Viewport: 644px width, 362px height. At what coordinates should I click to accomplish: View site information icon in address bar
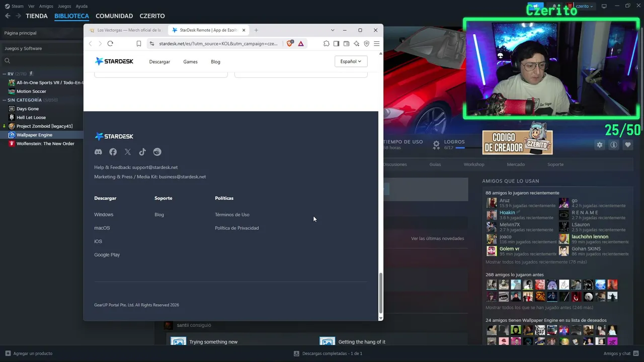152,44
